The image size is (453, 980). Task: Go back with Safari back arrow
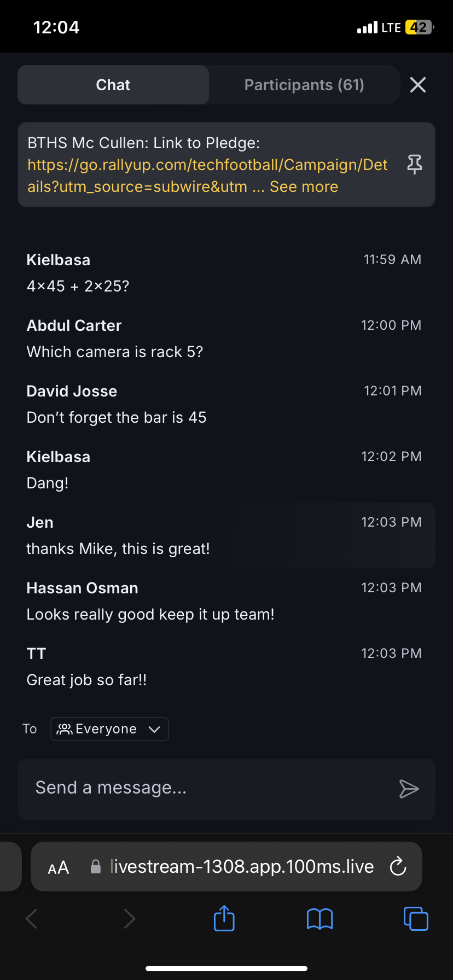[32, 919]
